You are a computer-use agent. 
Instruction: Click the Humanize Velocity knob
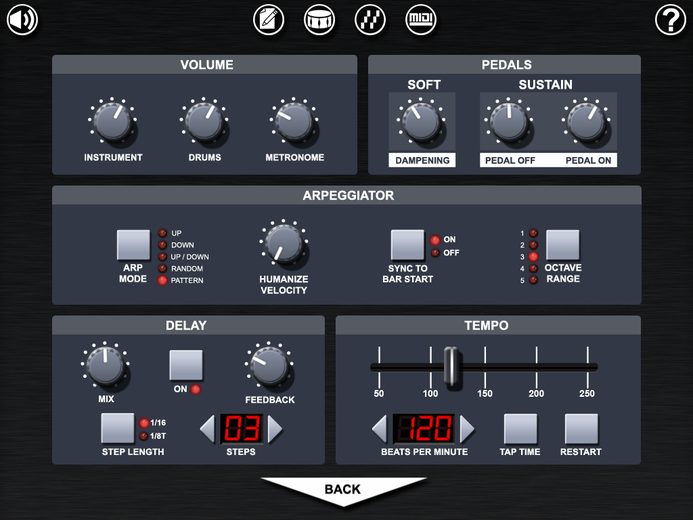point(284,243)
